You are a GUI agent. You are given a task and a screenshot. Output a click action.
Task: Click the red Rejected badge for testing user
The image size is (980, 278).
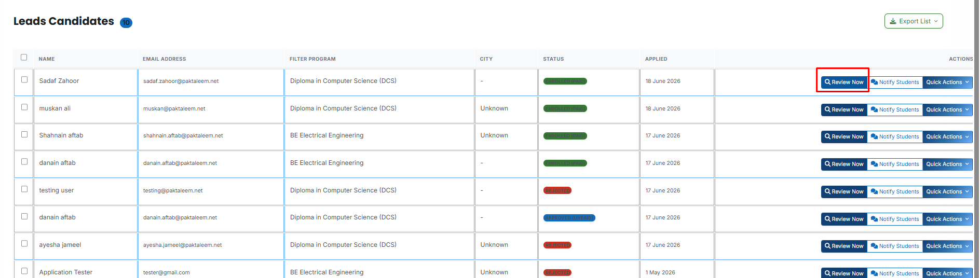tap(557, 191)
